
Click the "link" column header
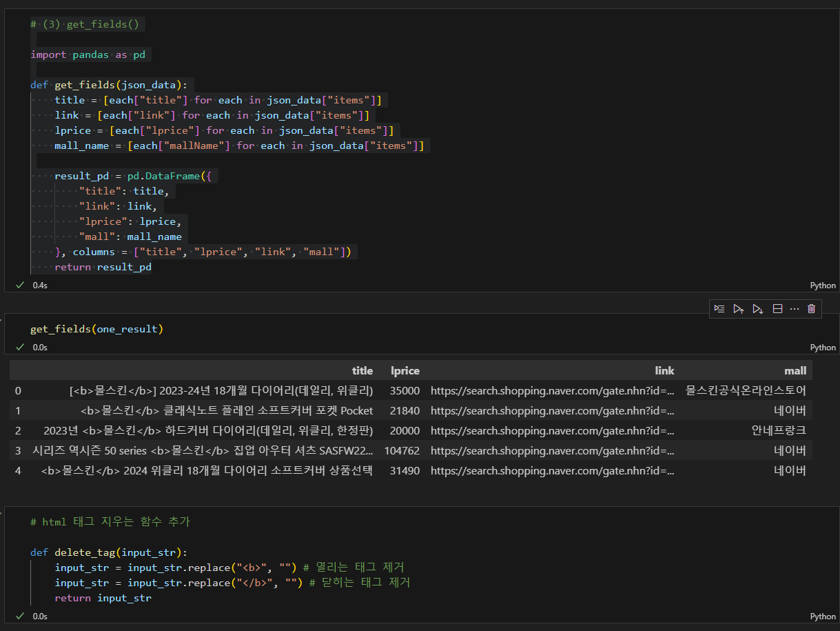pyautogui.click(x=664, y=370)
